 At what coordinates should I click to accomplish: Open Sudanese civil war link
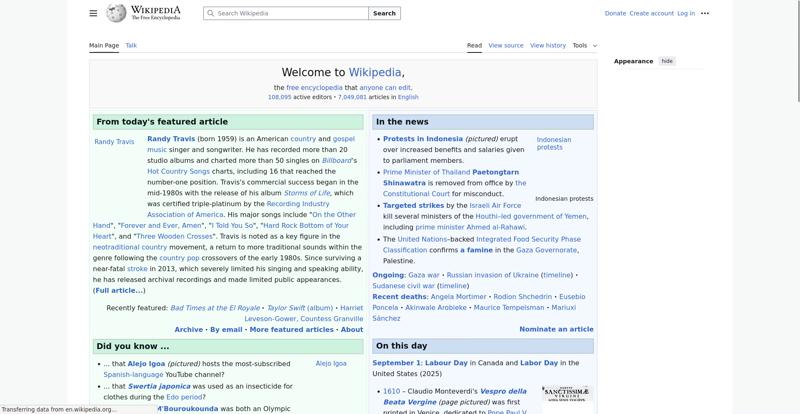click(x=404, y=286)
